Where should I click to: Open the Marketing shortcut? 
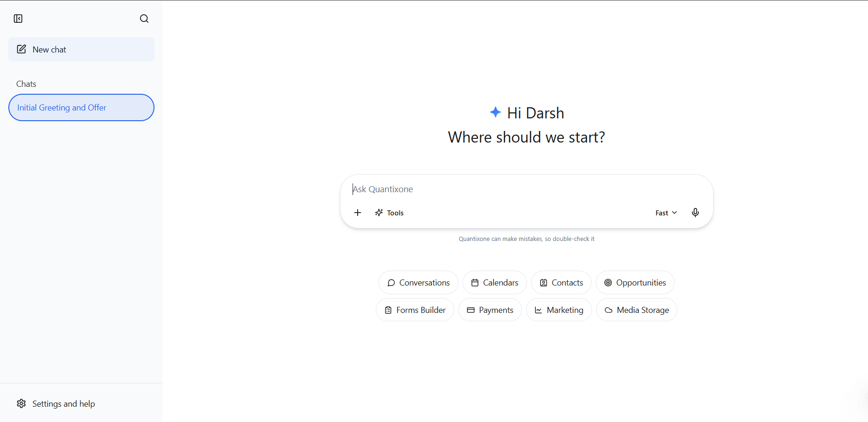click(x=559, y=310)
